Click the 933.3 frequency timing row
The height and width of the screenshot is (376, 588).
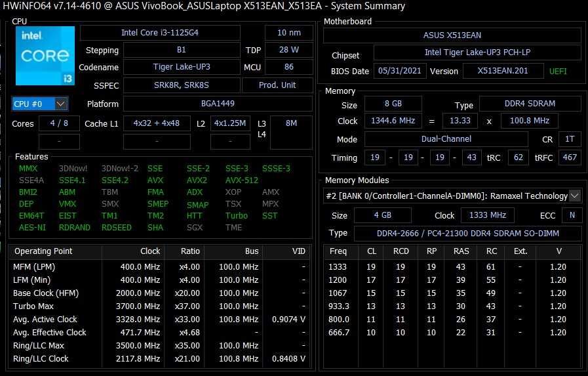[452, 306]
